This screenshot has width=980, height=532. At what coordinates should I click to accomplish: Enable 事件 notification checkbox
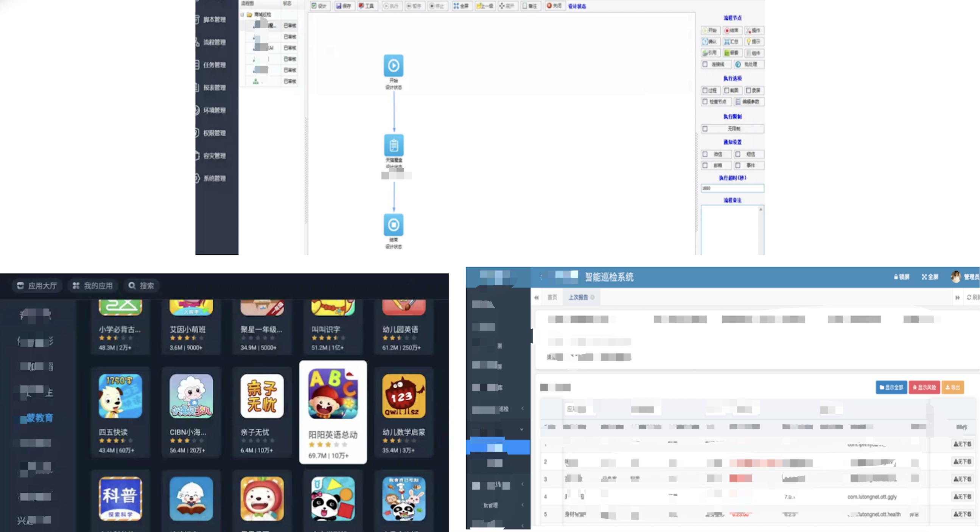tap(738, 165)
